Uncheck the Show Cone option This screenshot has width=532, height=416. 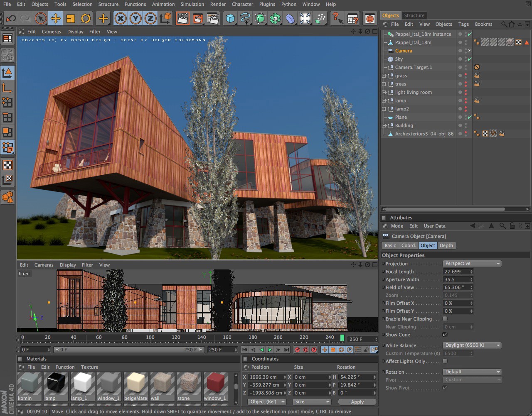coord(444,335)
